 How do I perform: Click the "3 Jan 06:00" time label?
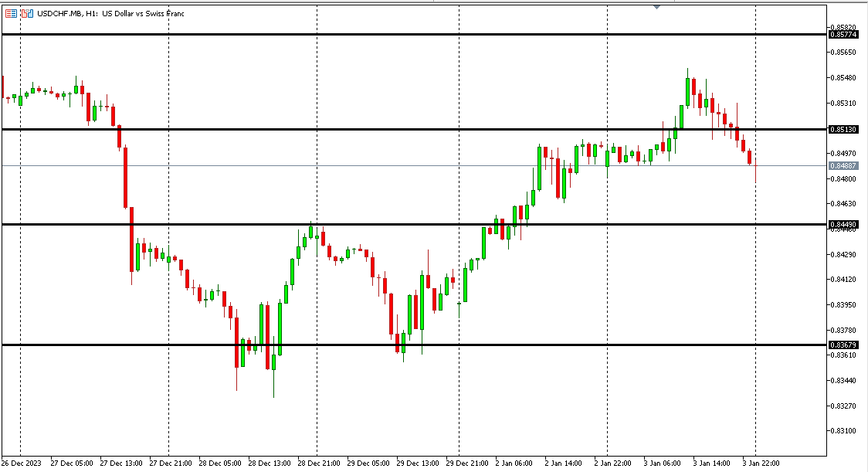[x=662, y=464]
